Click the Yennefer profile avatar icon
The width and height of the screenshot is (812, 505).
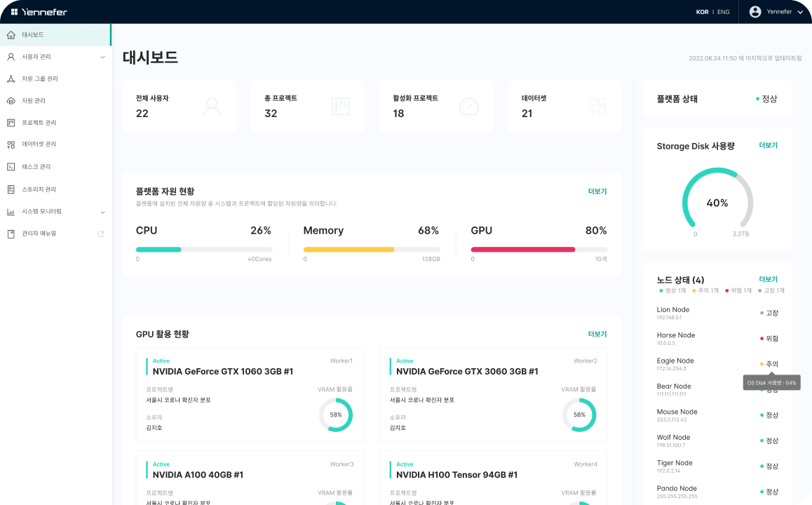pos(755,12)
